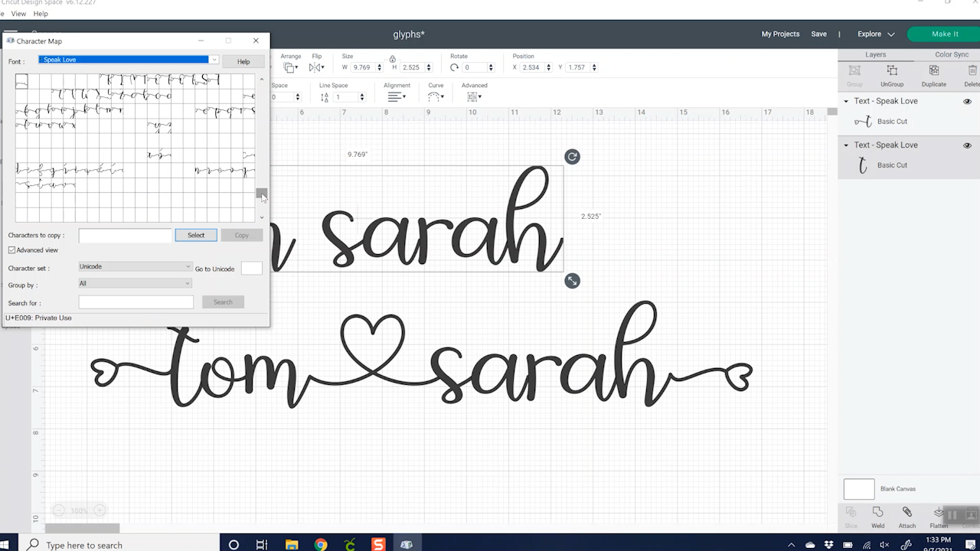Switch to the Layers tab

click(875, 54)
